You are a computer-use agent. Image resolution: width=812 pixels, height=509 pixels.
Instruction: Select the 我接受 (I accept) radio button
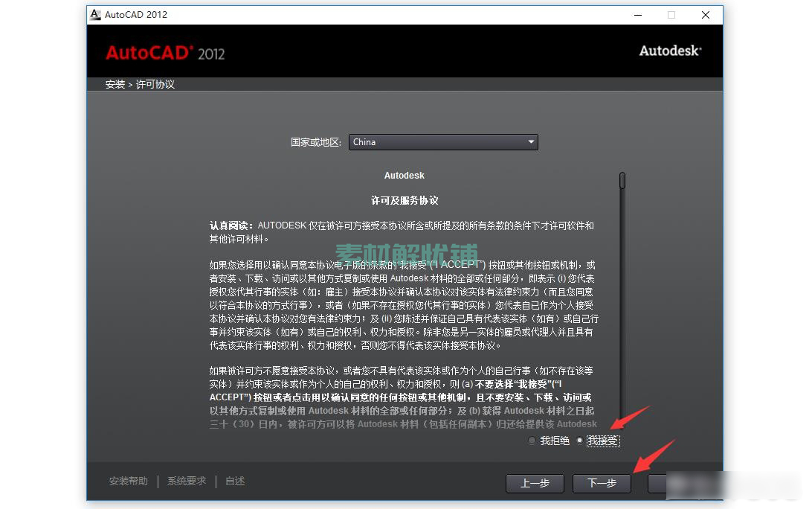point(579,441)
